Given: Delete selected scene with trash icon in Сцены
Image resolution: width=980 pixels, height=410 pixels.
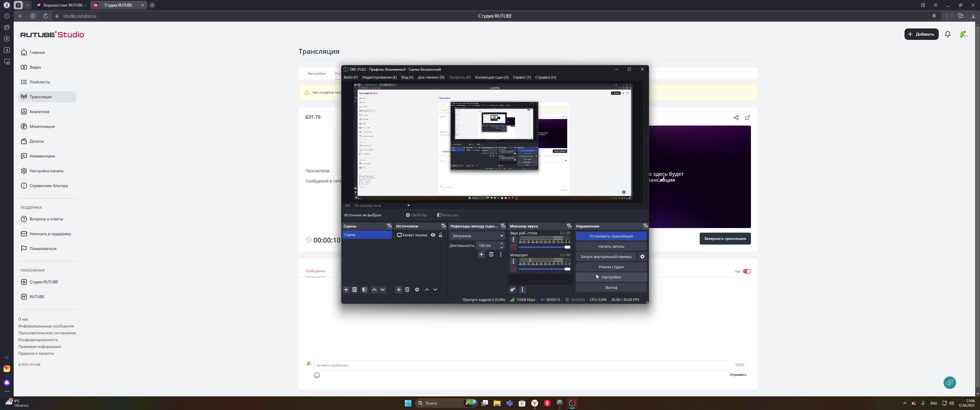Looking at the screenshot, I should (x=354, y=290).
